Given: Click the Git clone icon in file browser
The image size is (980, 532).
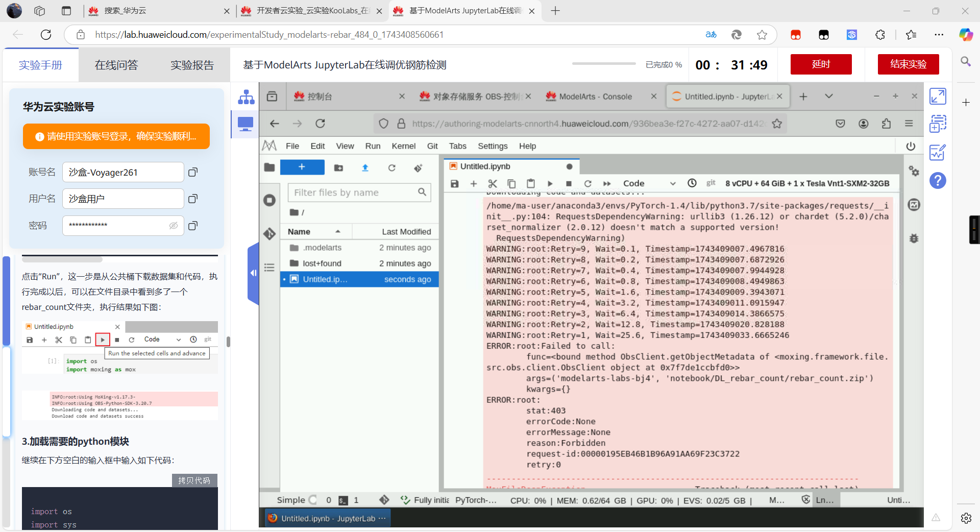Looking at the screenshot, I should coord(418,167).
